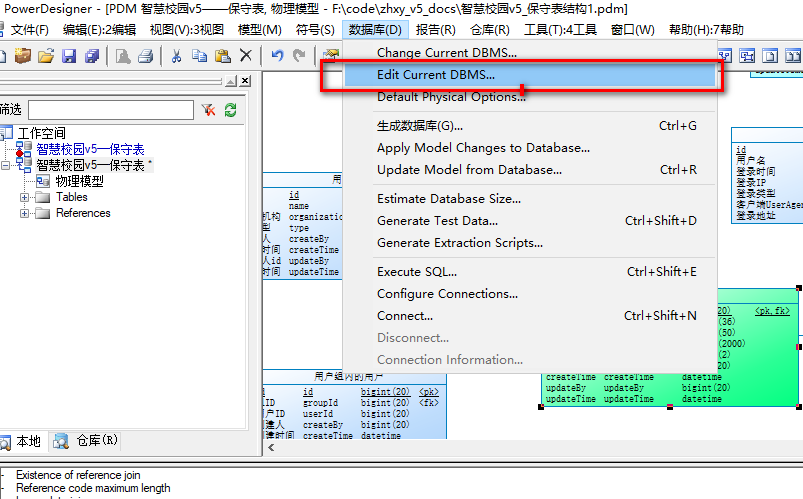Open the 模型(M) menu
This screenshot has width=803, height=499.
tap(260, 30)
